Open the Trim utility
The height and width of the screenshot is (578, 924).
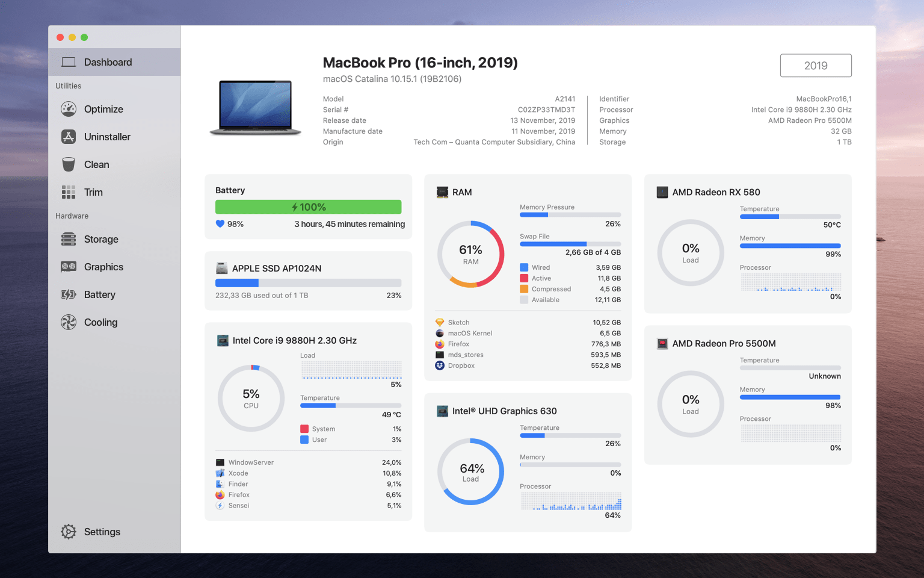[93, 191]
